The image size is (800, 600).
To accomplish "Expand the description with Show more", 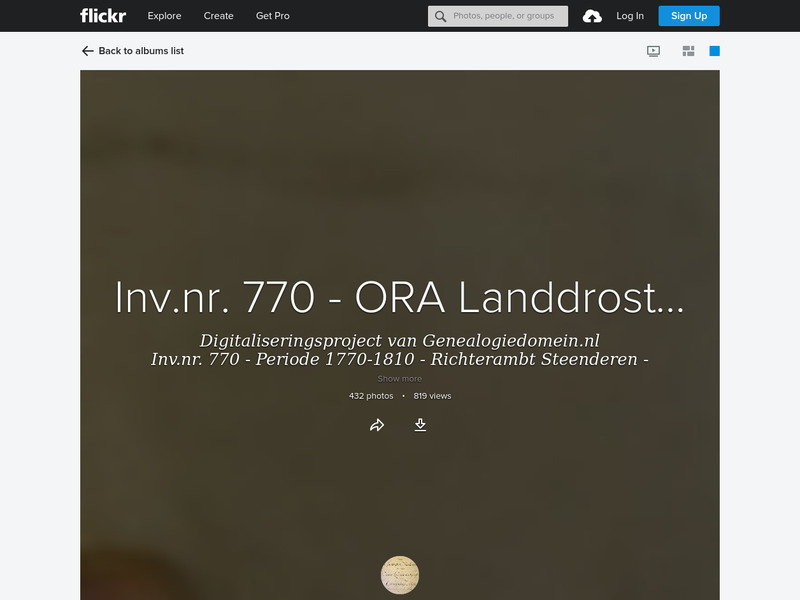I will [x=399, y=377].
